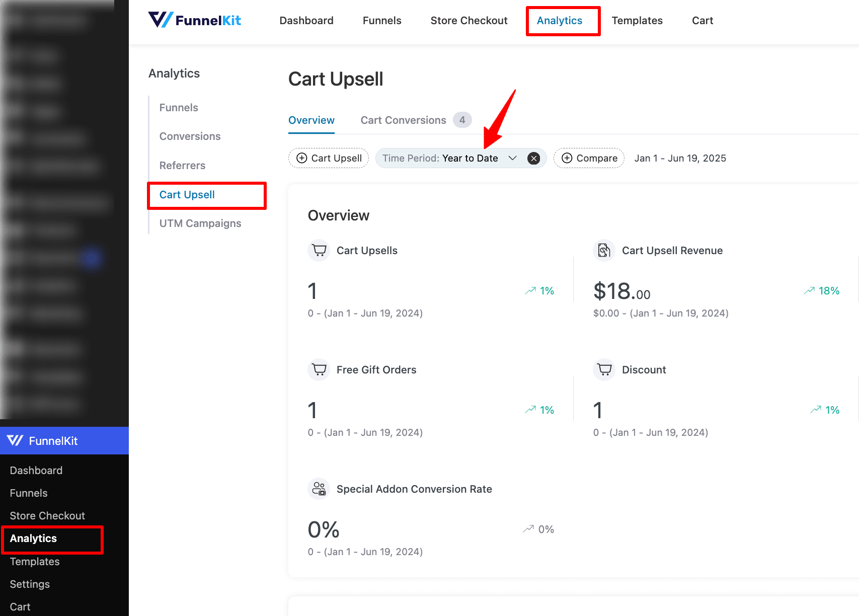Viewport: 859px width, 616px height.
Task: Open Dashboard in WordPress sidebar submenu
Action: [x=36, y=471]
